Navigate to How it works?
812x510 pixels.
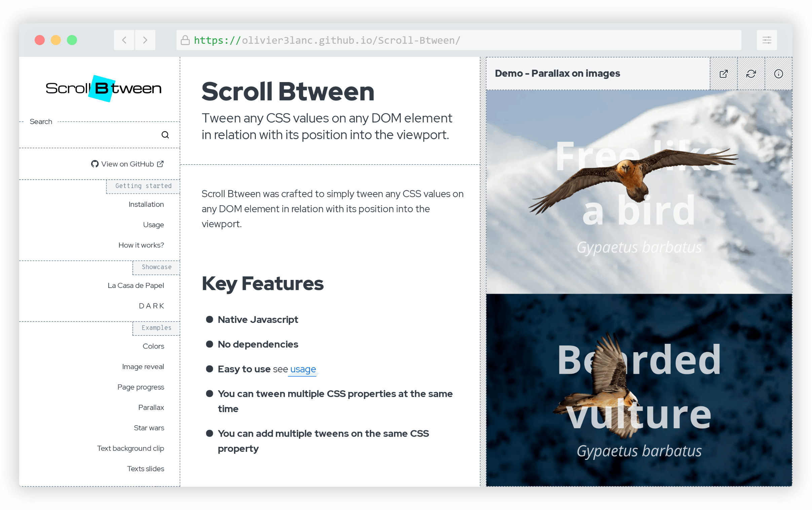click(x=141, y=245)
